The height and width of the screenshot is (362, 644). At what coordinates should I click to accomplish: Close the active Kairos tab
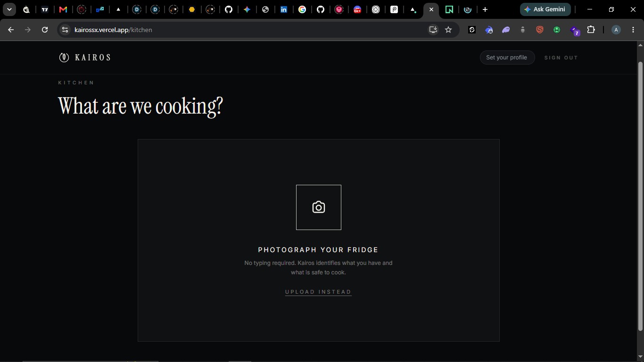tap(431, 9)
